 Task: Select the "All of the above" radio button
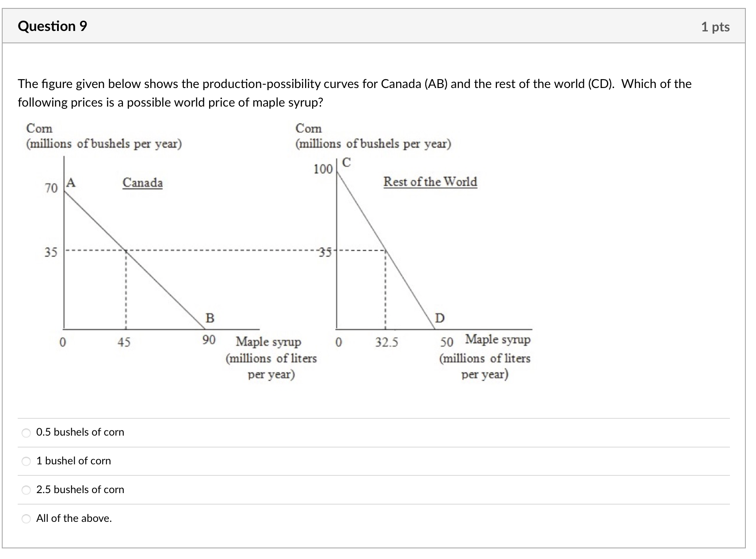pyautogui.click(x=26, y=519)
